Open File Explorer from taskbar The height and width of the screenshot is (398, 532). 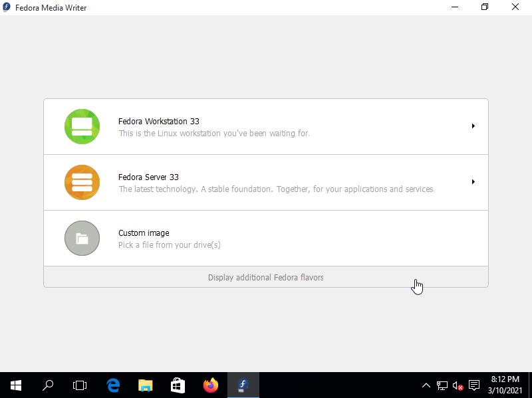(146, 385)
